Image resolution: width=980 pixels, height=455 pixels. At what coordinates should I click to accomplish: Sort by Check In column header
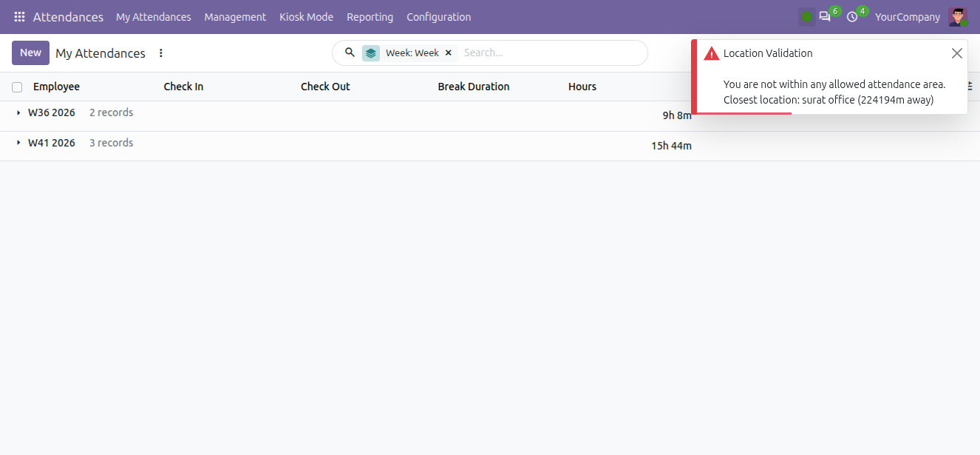183,87
